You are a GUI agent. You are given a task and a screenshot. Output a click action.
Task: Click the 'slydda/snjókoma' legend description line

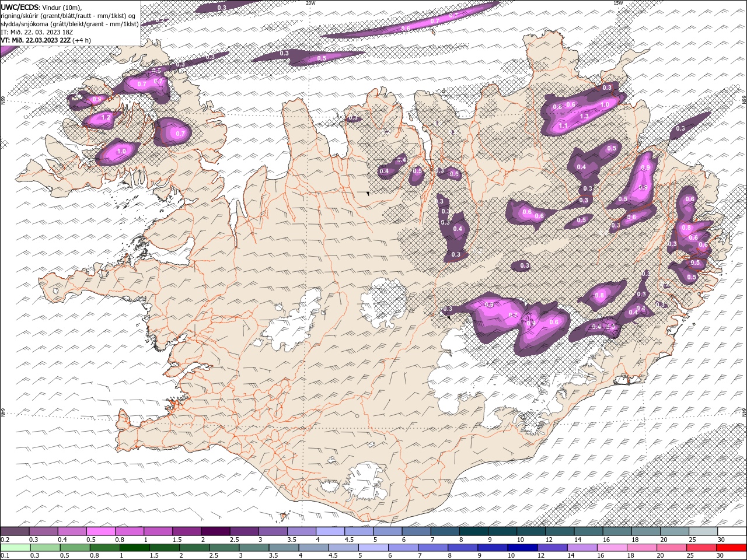[x=69, y=24]
